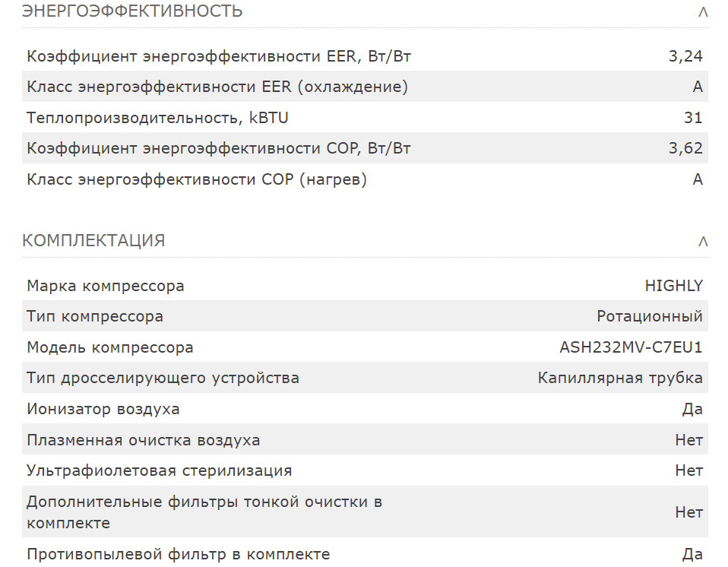Click the КОМПЛЕКТАЦИЯ section heading
Screen dimensions: 728x567
pos(93,240)
